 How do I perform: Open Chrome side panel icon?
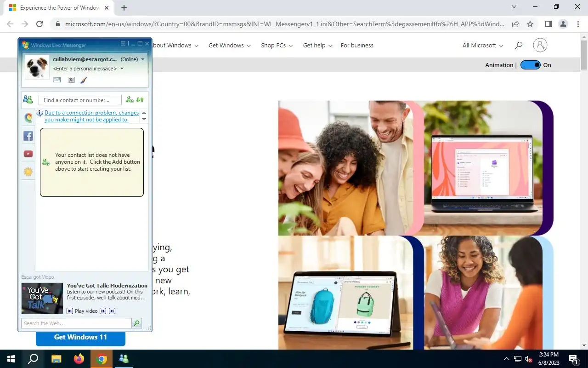[x=548, y=24]
